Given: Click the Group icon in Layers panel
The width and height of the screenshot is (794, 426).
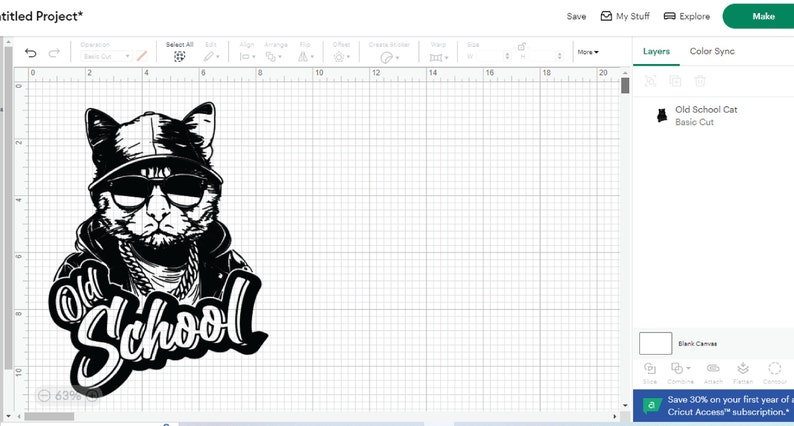Looking at the screenshot, I should [650, 81].
